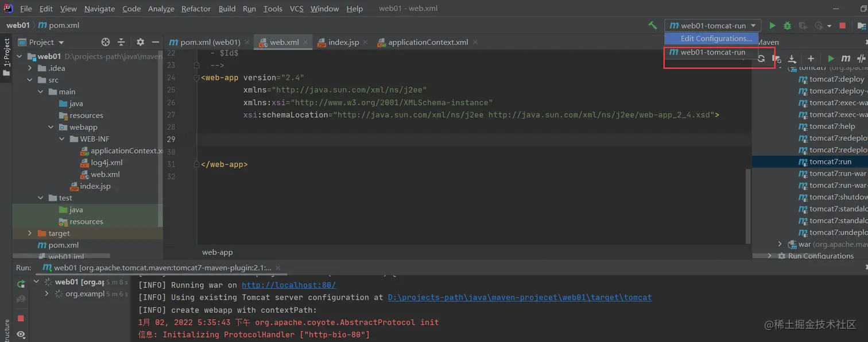
Task: Switch to the applicationContext.xml tab
Action: point(428,42)
